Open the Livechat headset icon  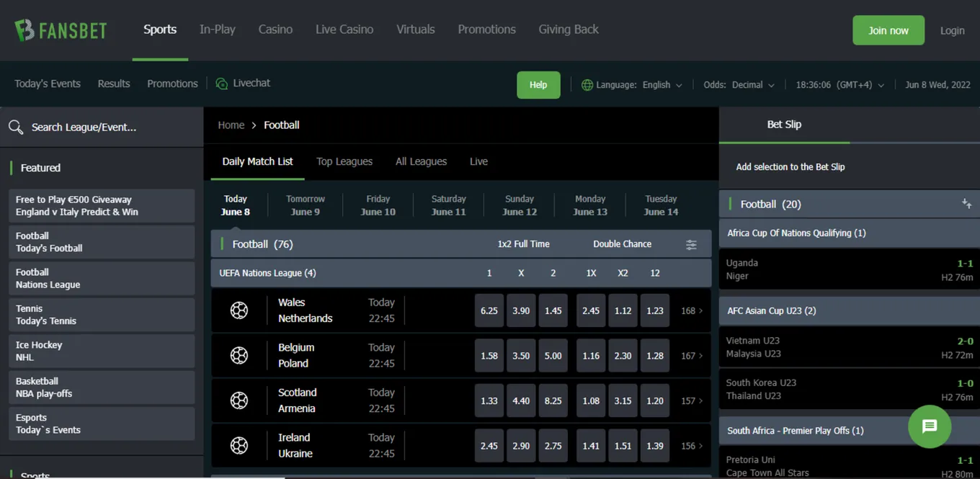click(x=222, y=84)
